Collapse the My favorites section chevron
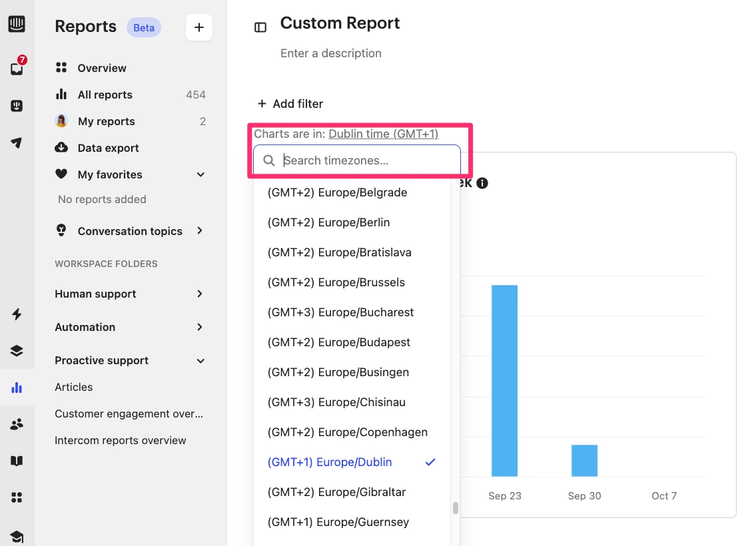756x546 pixels. pyautogui.click(x=200, y=174)
